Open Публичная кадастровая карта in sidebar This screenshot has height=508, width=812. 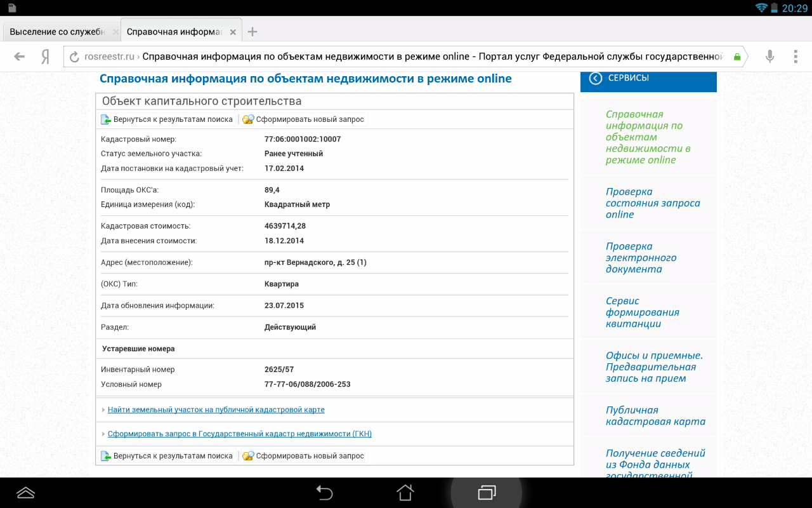tap(655, 416)
